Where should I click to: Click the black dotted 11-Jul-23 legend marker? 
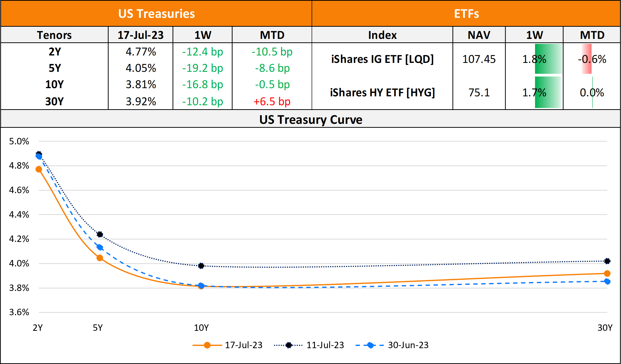(289, 345)
